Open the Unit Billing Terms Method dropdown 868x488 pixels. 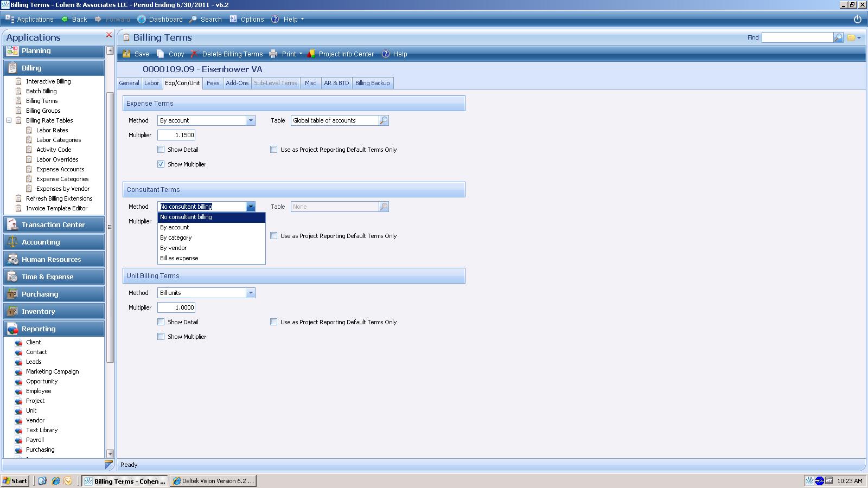point(251,293)
